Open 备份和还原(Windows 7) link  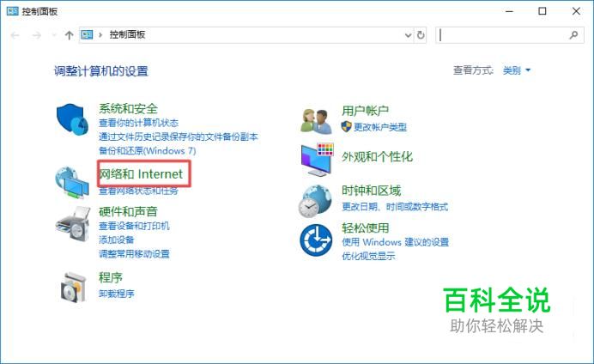click(148, 151)
